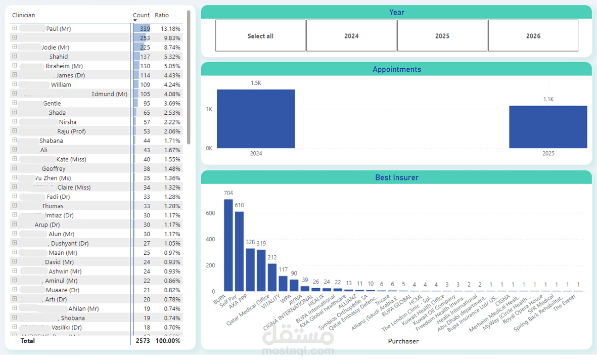This screenshot has height=364, width=597.
Task: Expand the Kate (Miss) row
Action: tap(15, 159)
